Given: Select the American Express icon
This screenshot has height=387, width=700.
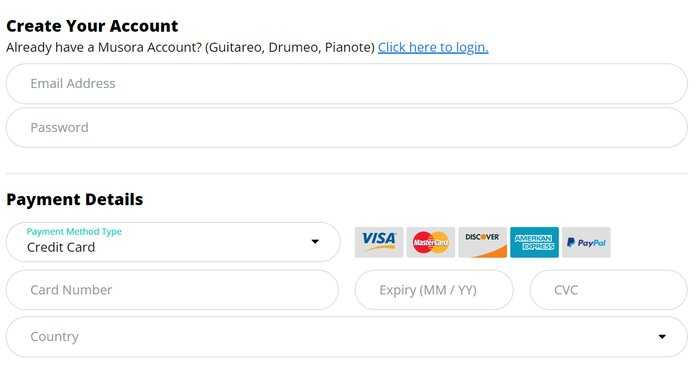Looking at the screenshot, I should (534, 242).
